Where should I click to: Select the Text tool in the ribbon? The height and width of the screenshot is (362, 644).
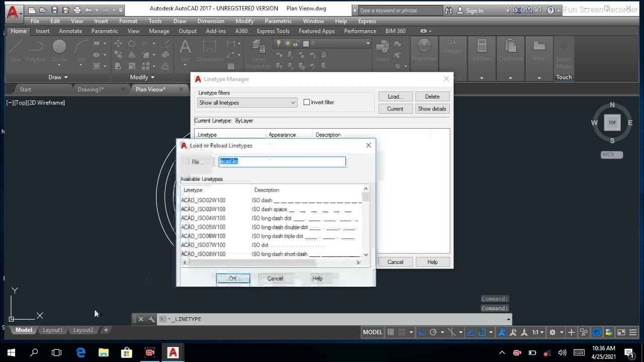tap(185, 51)
